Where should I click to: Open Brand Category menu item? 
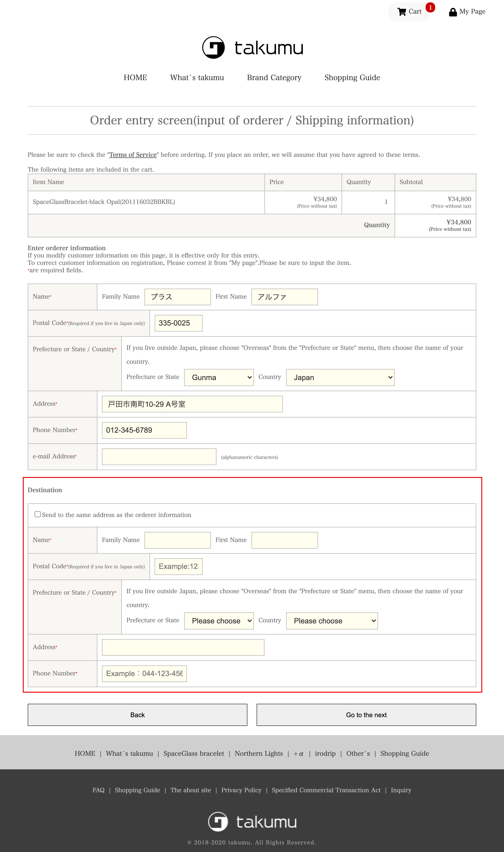[x=274, y=77]
